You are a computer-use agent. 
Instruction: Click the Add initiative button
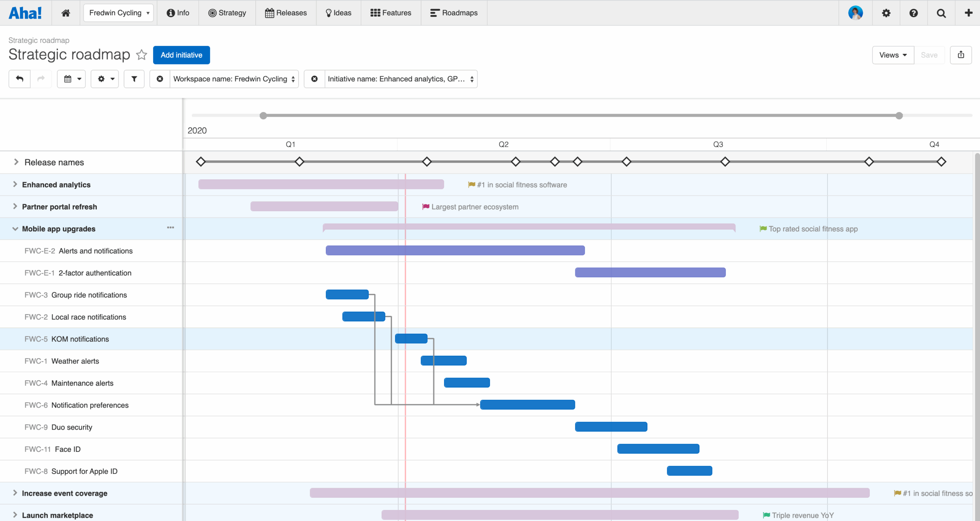pyautogui.click(x=181, y=55)
